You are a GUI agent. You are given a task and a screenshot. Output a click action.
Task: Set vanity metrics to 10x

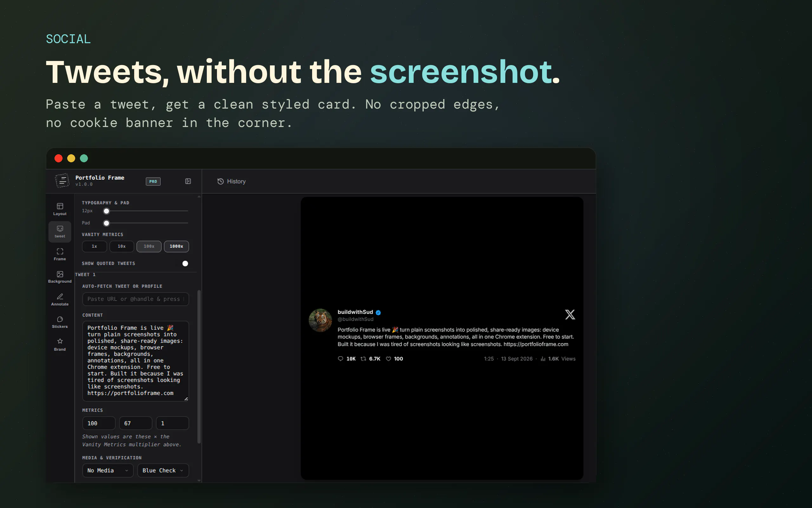121,246
